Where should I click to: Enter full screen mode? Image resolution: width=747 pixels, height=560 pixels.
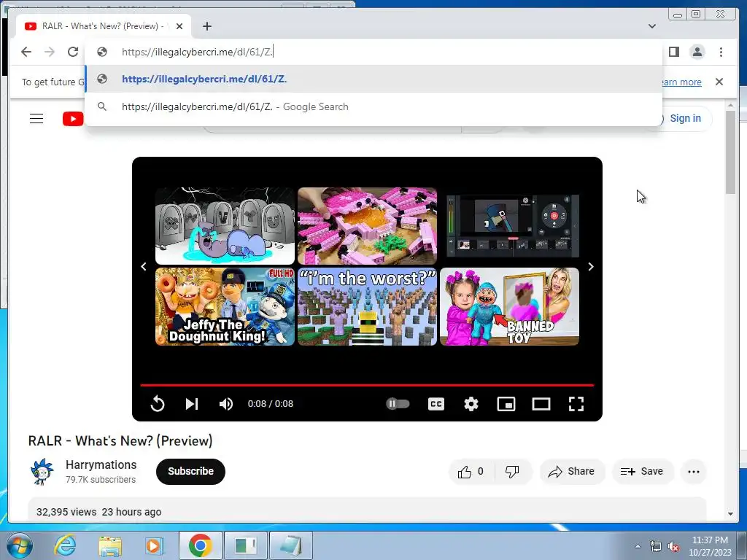576,404
